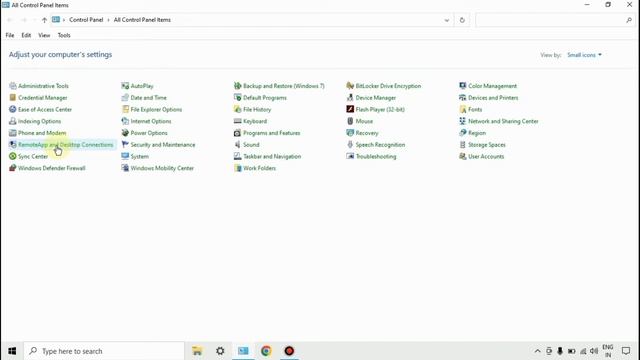
Task: Open File Explorer from taskbar
Action: pyautogui.click(x=197, y=351)
